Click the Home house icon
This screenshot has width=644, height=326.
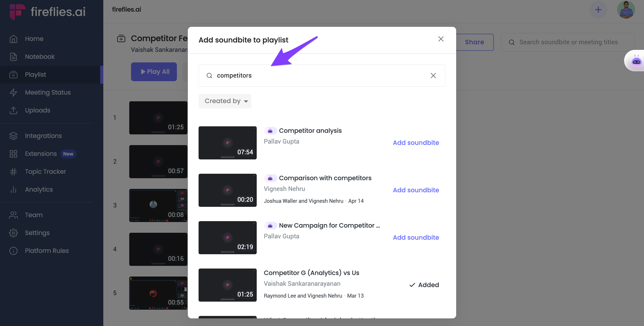13,39
